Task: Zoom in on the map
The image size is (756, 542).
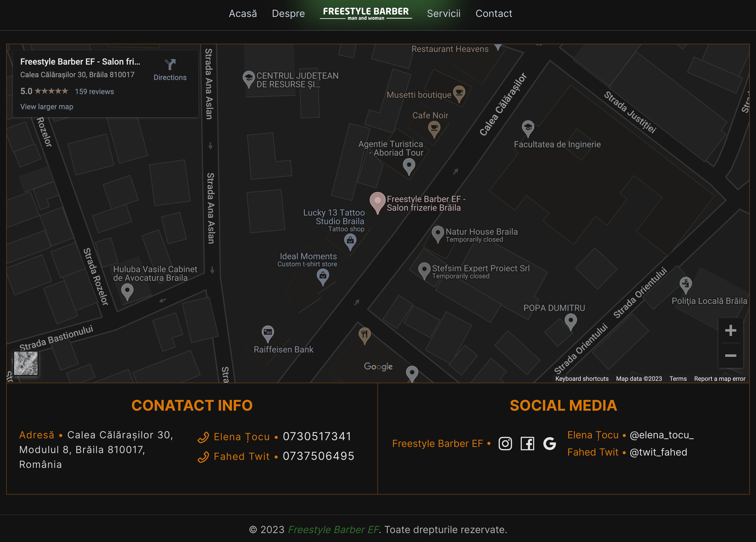Action: 730,330
